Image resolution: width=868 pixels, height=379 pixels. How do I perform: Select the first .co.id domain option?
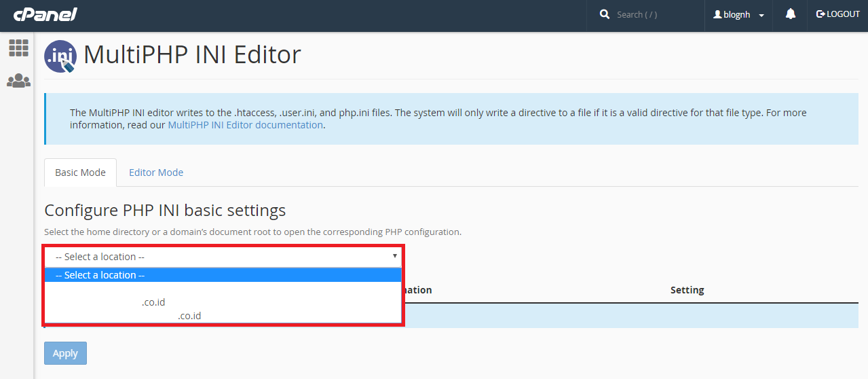coord(153,302)
